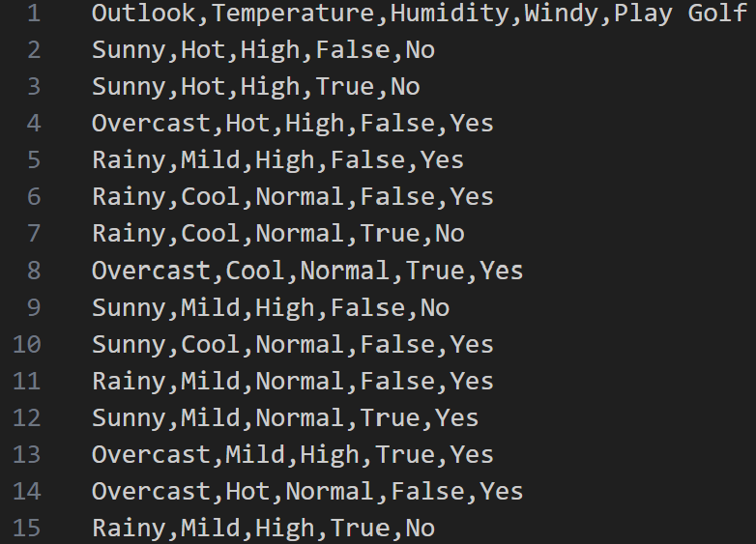Click High on line 13
Image resolution: width=756 pixels, height=544 pixels.
(x=330, y=456)
